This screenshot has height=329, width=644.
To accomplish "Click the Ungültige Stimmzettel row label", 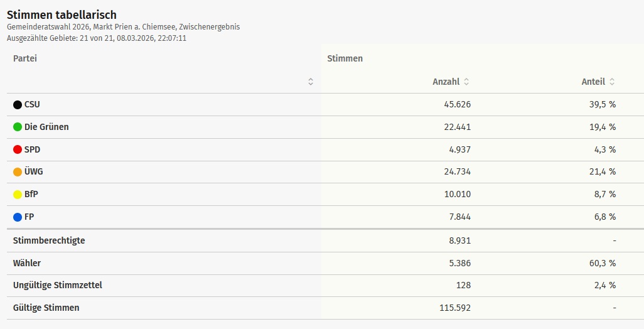I will 58,285.
